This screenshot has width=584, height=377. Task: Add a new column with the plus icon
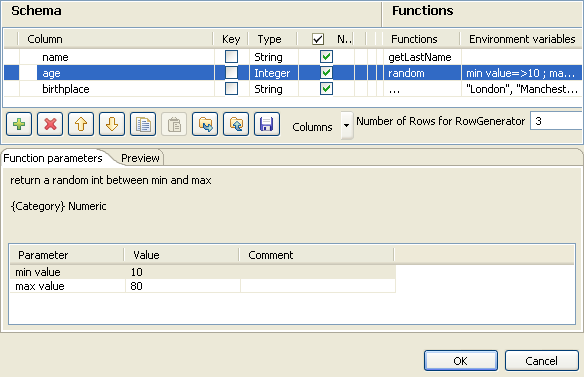click(x=19, y=124)
